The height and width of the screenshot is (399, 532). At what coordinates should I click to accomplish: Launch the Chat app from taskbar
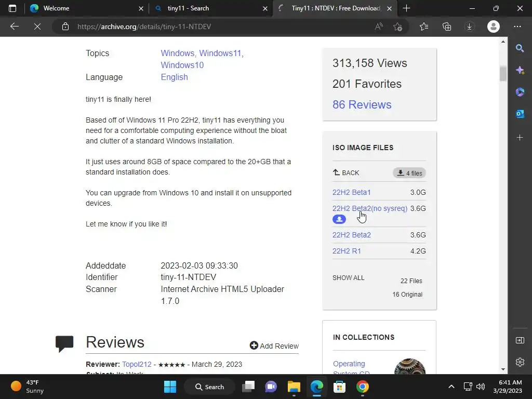(x=271, y=387)
